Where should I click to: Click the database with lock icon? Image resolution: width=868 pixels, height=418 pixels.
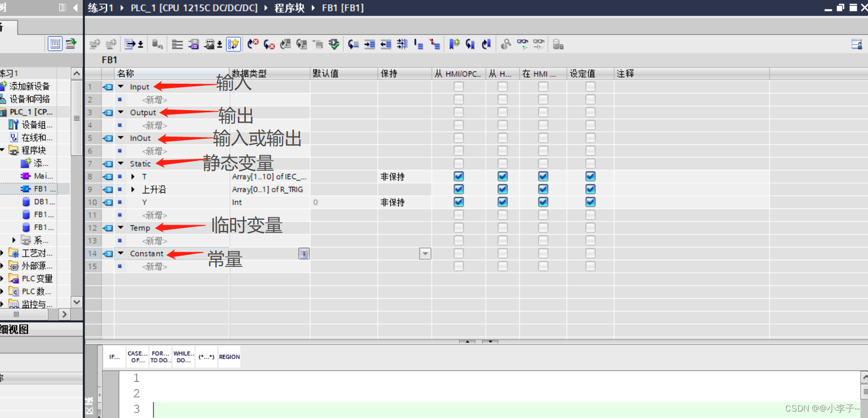coord(558,44)
